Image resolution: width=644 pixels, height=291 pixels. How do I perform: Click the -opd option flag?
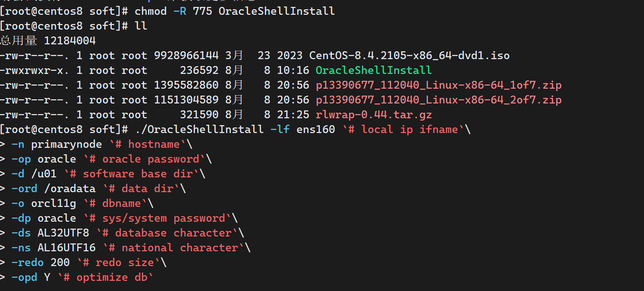24,278
